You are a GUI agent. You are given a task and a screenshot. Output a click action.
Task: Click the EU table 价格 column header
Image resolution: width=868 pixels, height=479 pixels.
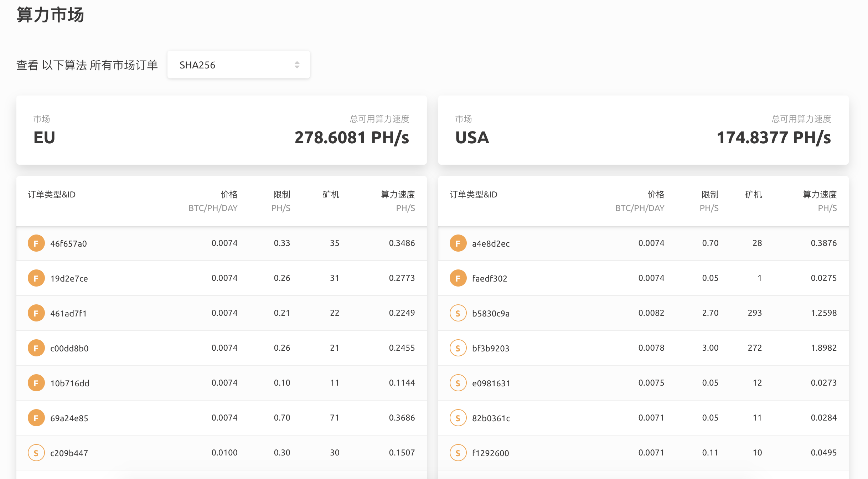click(x=229, y=195)
